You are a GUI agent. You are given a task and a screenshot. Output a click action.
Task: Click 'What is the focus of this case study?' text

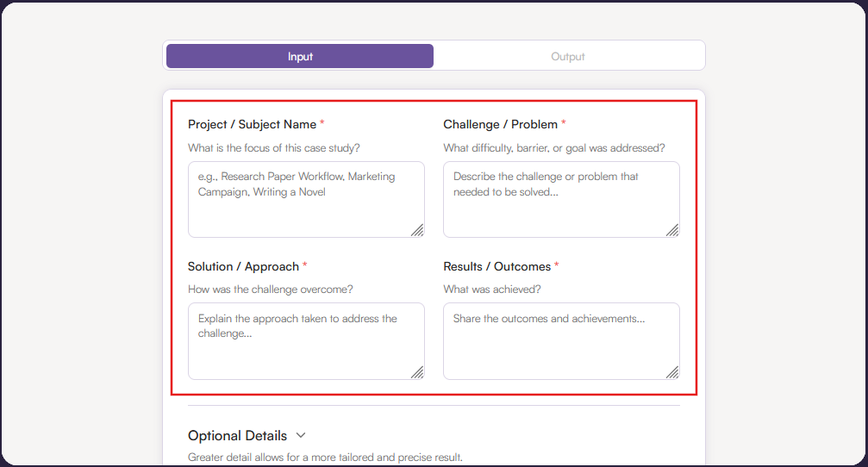(274, 147)
